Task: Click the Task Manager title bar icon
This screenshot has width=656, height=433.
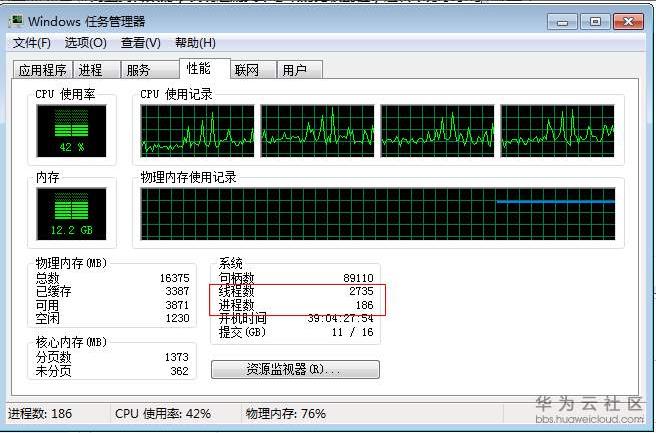Action: (16, 21)
